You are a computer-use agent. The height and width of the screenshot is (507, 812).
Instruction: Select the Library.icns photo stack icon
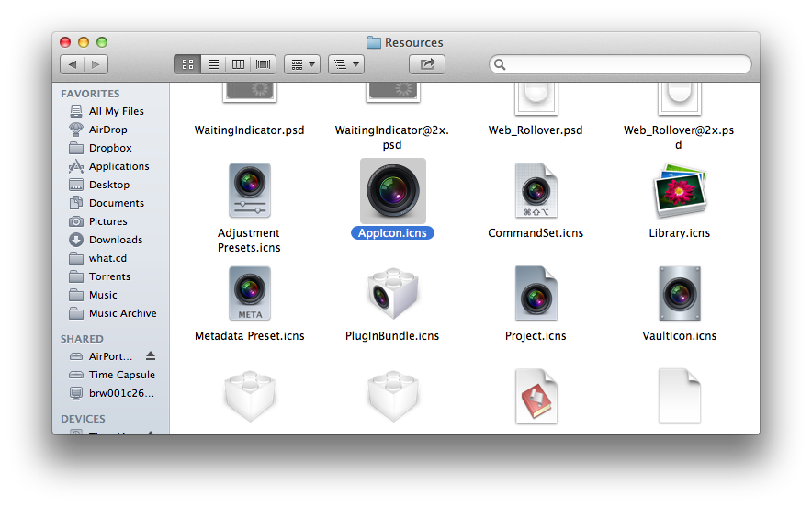coord(680,190)
